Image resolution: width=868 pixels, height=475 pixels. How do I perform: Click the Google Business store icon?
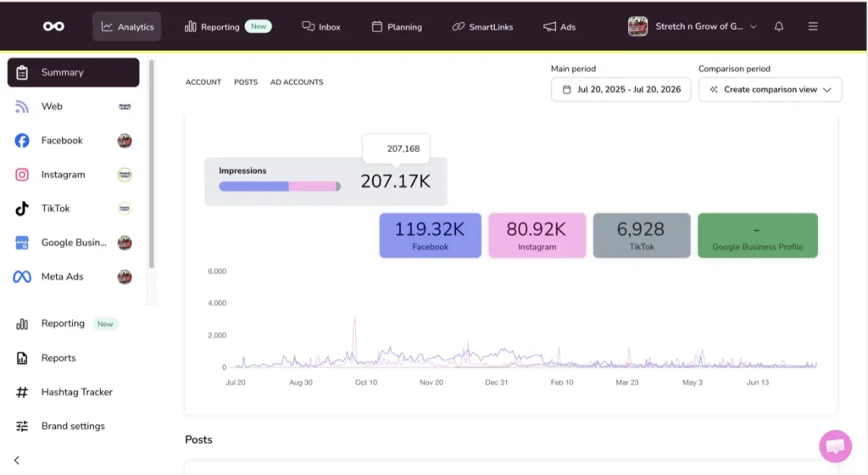[21, 243]
